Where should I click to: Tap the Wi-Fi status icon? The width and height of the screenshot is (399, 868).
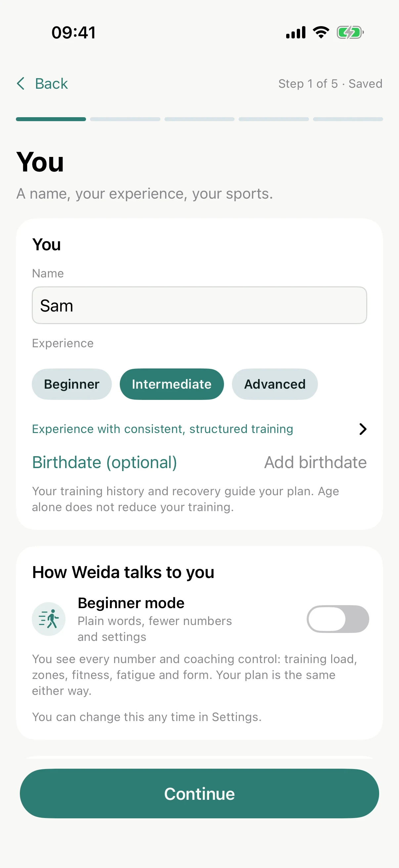(321, 32)
